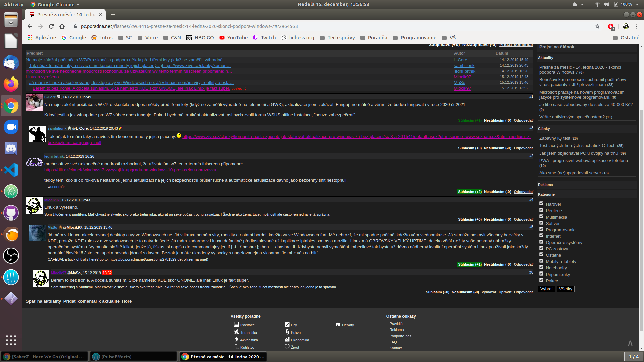The width and height of the screenshot is (644, 362).
Task: Click the Vybrať button
Action: (546, 289)
